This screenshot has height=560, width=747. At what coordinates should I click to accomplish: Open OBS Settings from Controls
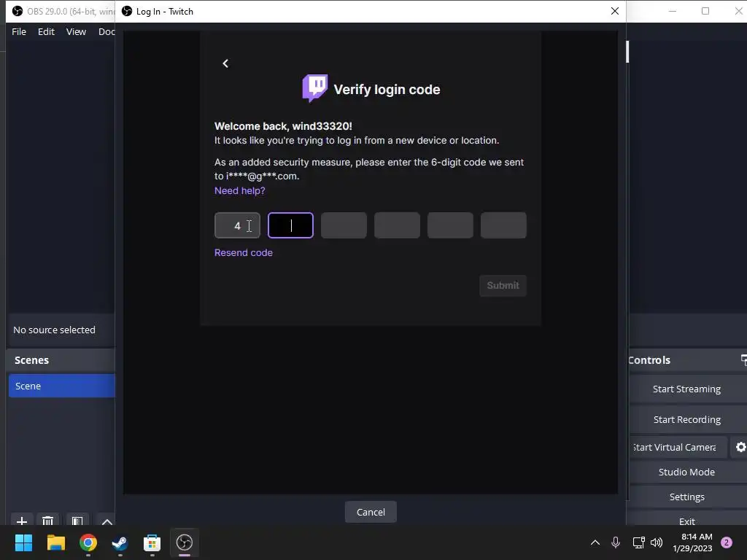tap(686, 497)
